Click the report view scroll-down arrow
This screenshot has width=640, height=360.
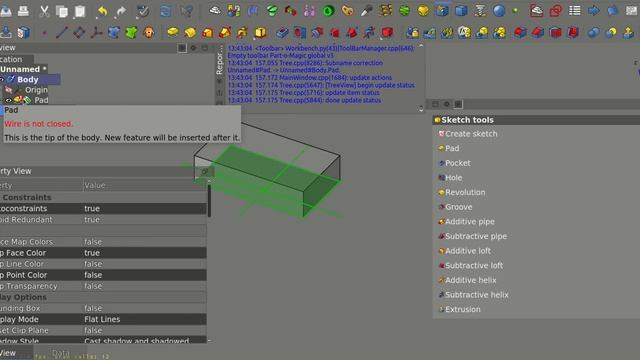421,109
